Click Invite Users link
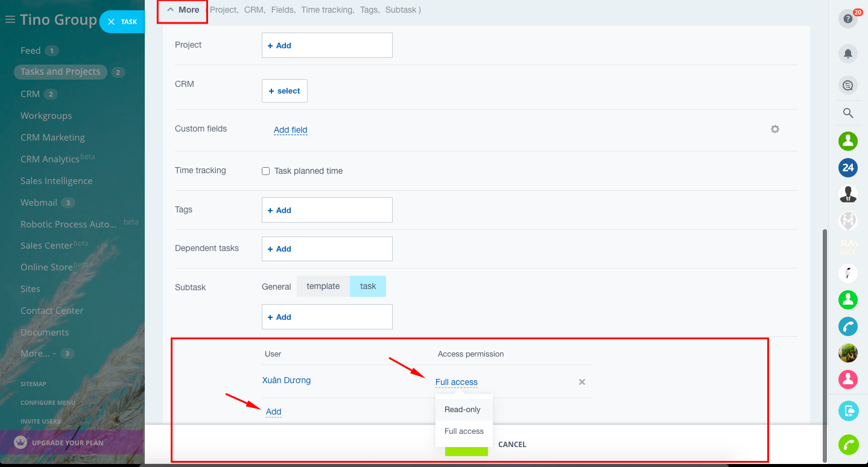This screenshot has height=467, width=868. click(x=40, y=421)
